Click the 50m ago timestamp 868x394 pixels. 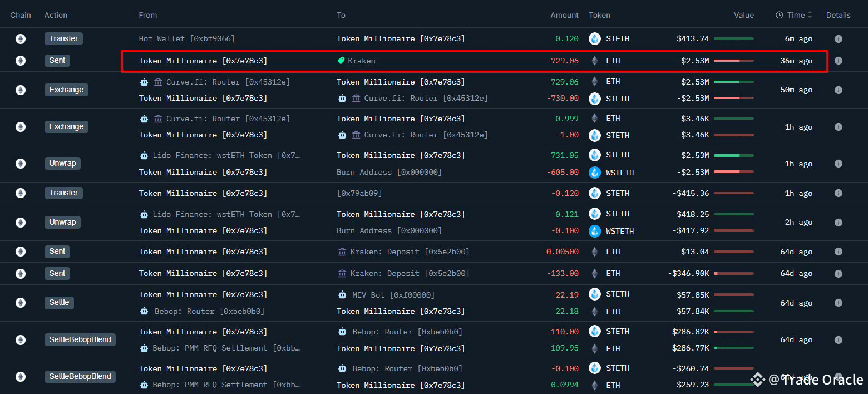coord(796,90)
